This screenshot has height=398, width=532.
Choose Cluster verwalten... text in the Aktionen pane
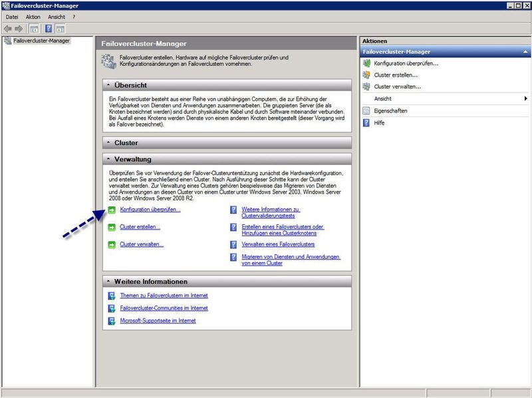[397, 87]
